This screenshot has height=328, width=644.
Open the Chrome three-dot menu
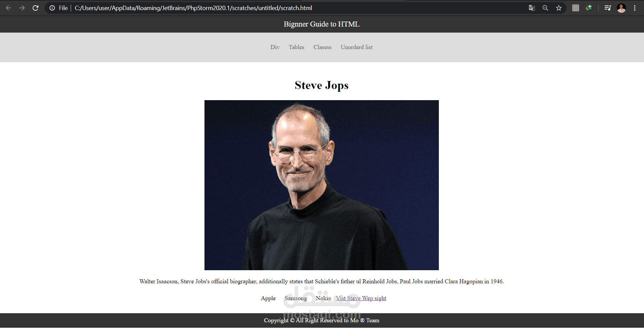coord(635,8)
